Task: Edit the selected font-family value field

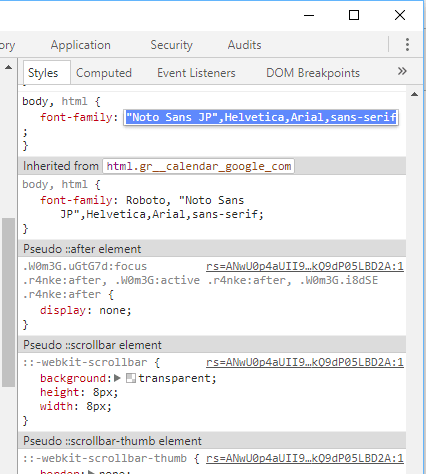Action: coord(261,117)
